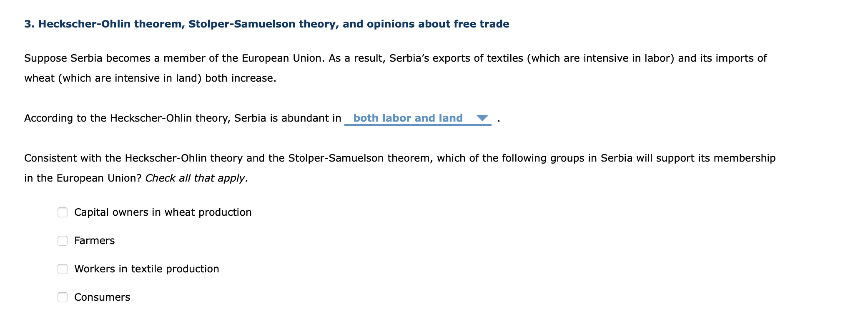Viewport: 868px width, 329px height.
Task: Select the 'both labor and land' answer text
Action: click(409, 118)
